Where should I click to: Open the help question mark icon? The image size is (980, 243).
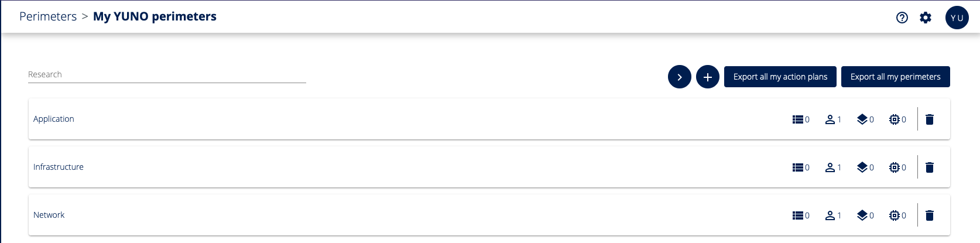(902, 18)
